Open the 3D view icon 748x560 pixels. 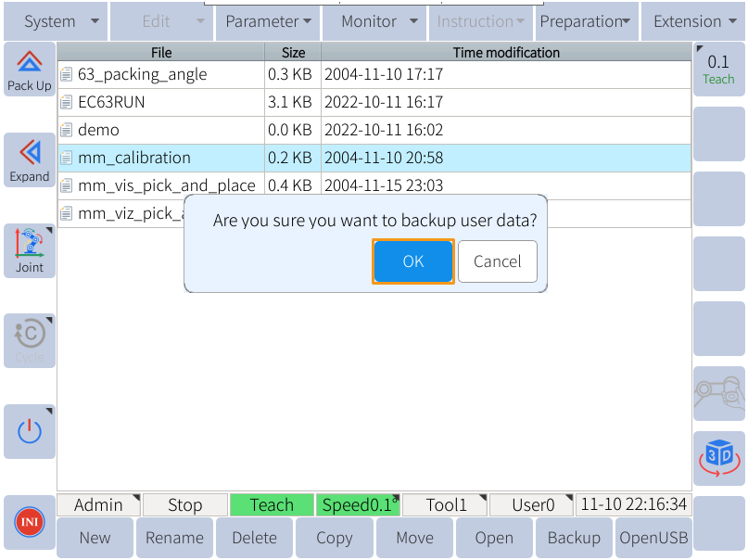[x=719, y=458]
